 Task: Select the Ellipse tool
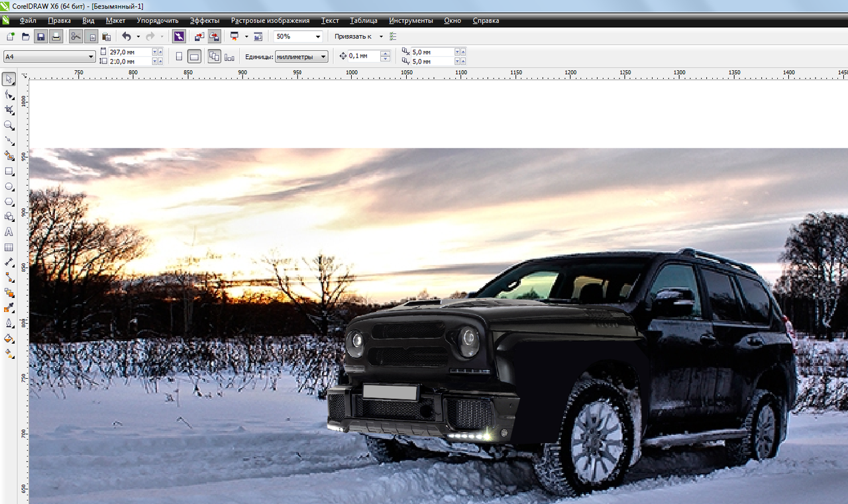[9, 186]
